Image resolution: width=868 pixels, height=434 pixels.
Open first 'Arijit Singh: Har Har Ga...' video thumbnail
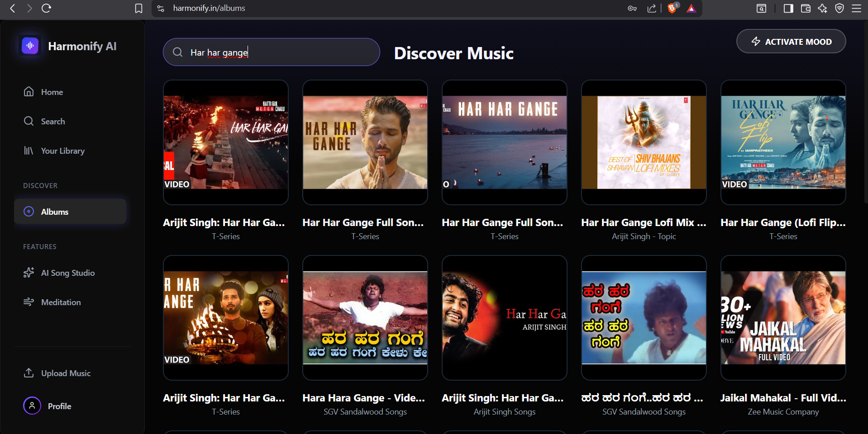226,142
